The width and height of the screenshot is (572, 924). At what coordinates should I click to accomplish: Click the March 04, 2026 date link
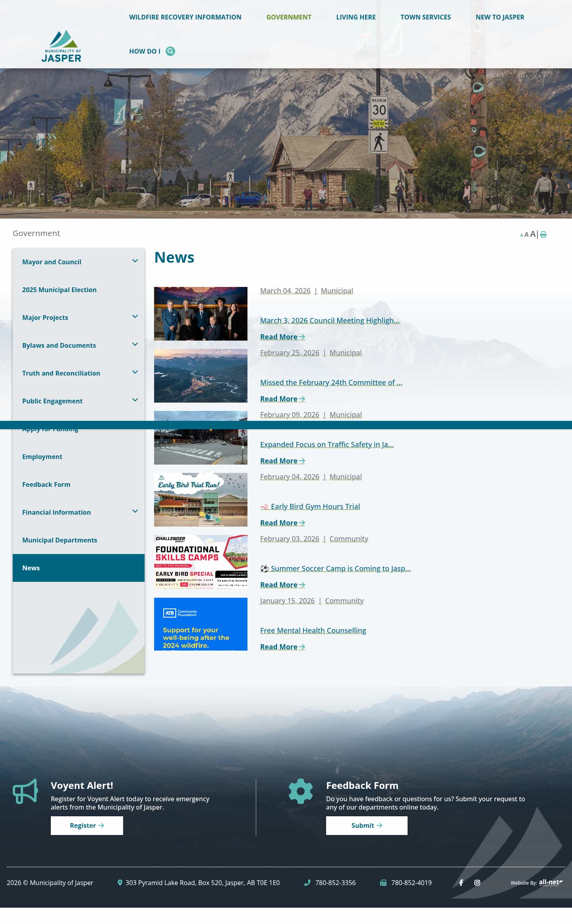pos(285,291)
